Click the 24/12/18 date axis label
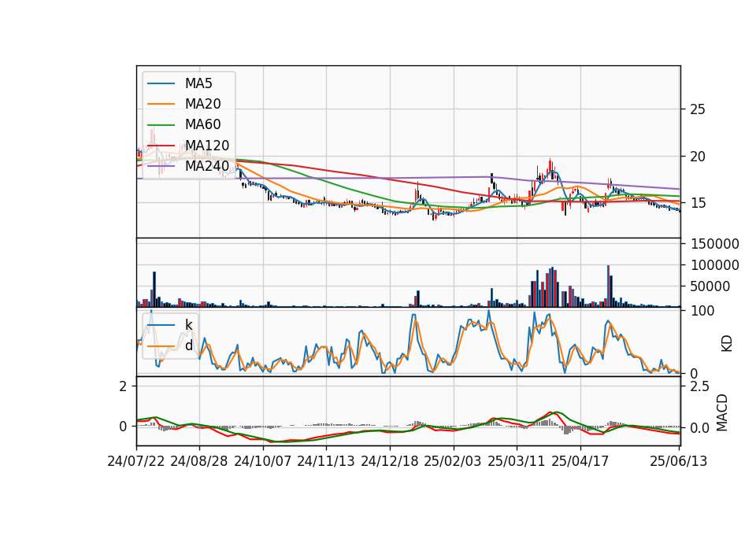The height and width of the screenshot is (543, 756). 390,461
